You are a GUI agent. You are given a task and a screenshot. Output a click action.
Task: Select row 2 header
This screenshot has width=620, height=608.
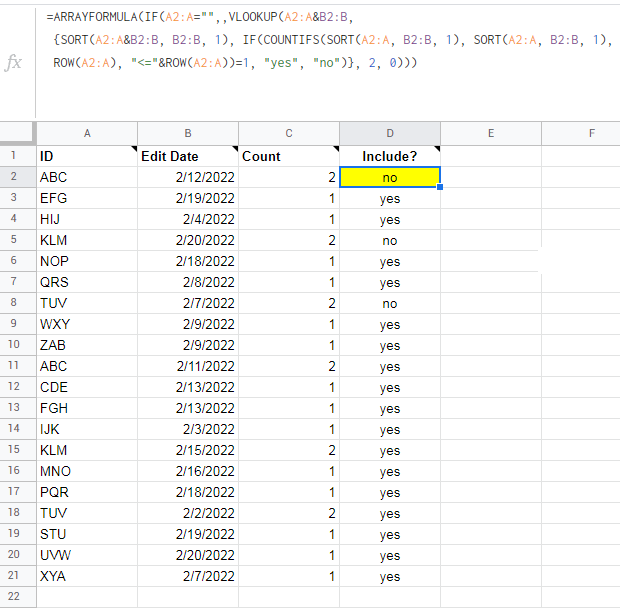click(x=18, y=177)
